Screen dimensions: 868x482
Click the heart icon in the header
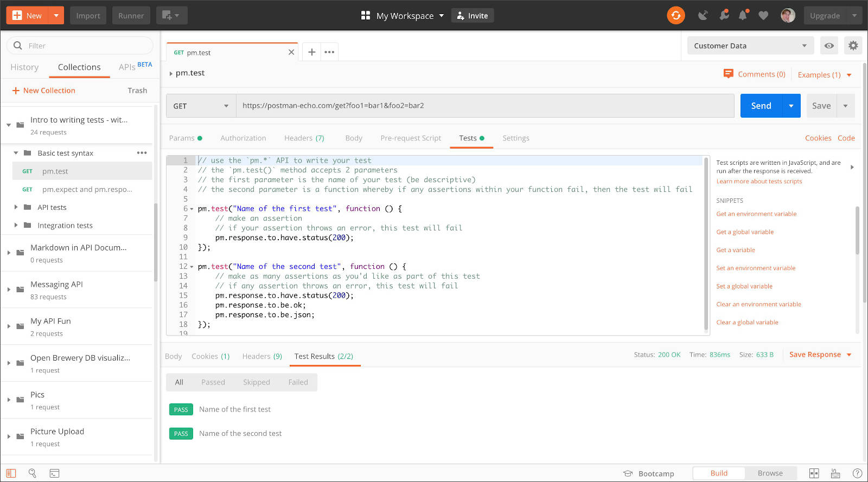click(763, 16)
